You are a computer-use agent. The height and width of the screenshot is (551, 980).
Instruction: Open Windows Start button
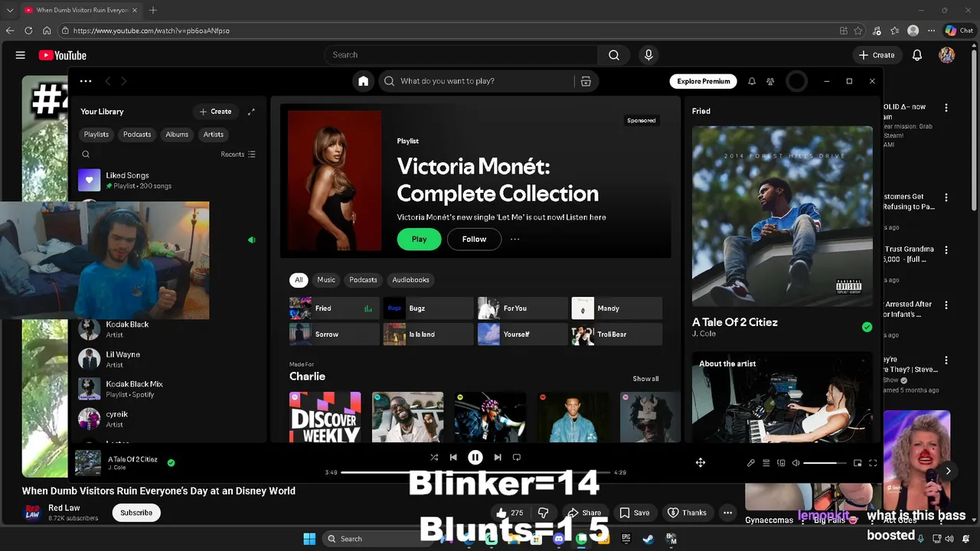[309, 539]
